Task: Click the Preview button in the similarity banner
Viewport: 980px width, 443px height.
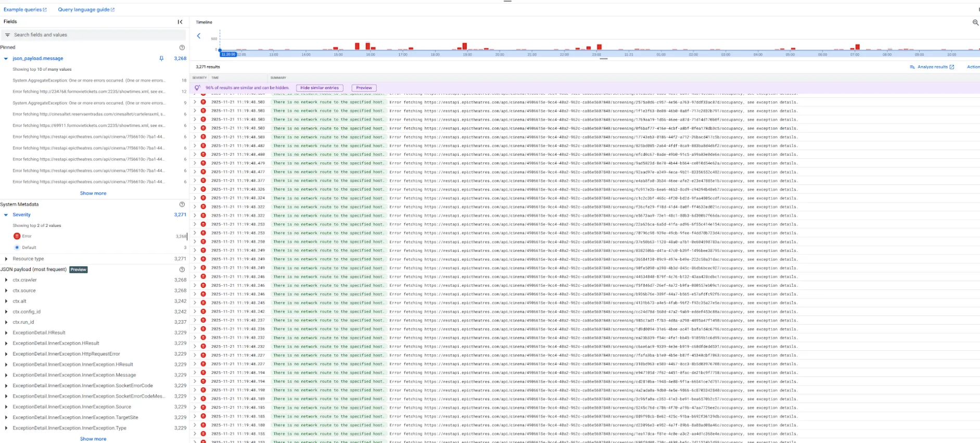Action: pos(364,88)
